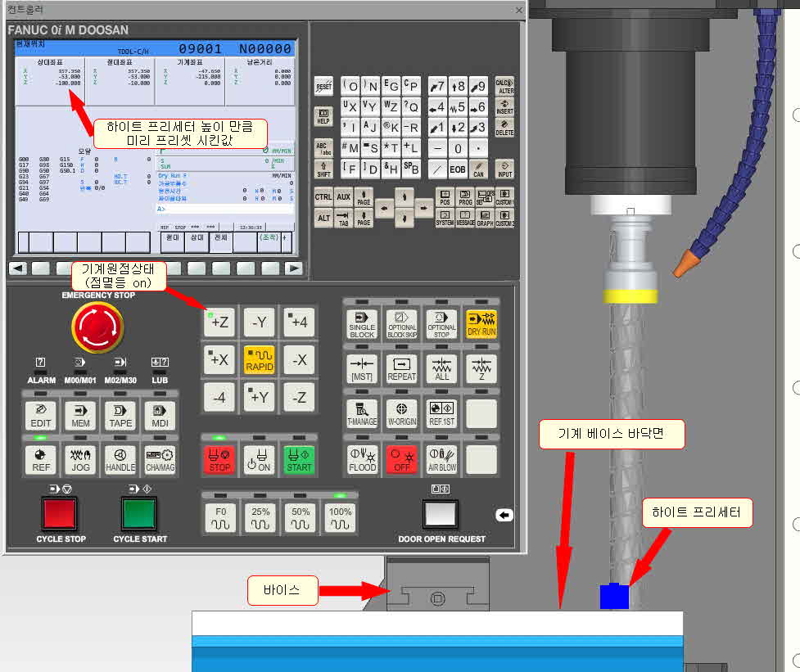Click the W-ORIGIN button

tap(402, 414)
